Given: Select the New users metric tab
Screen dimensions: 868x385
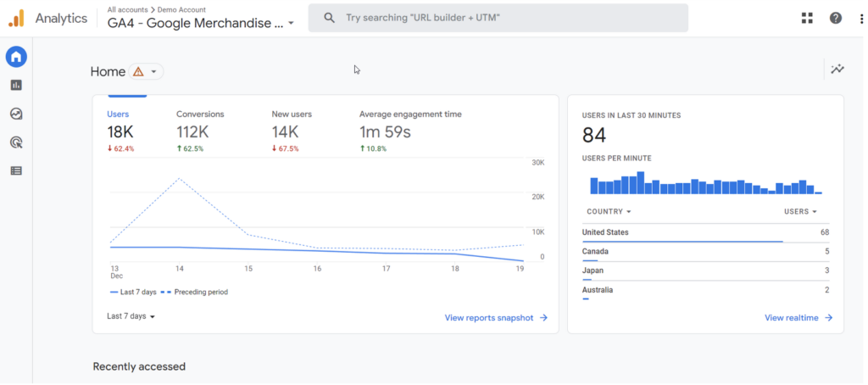Looking at the screenshot, I should 292,114.
